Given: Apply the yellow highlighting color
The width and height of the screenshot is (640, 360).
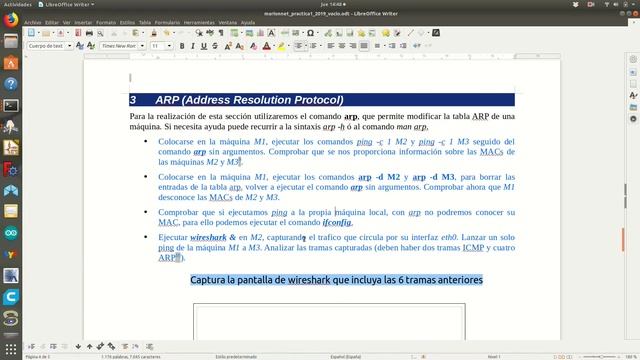Looking at the screenshot, I should (281, 46).
